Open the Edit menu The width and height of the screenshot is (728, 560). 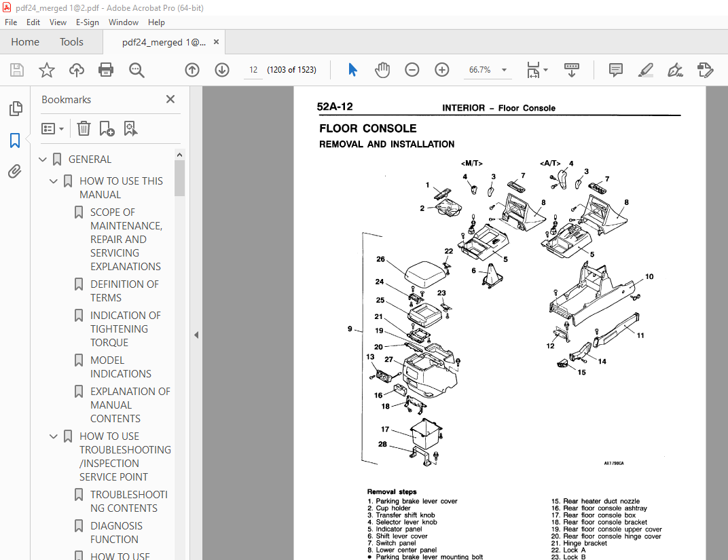33,22
